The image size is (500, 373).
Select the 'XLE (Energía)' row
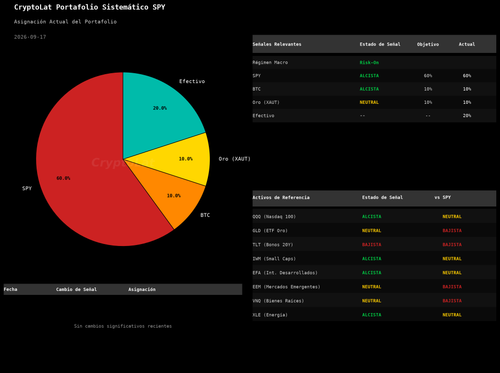(374, 315)
